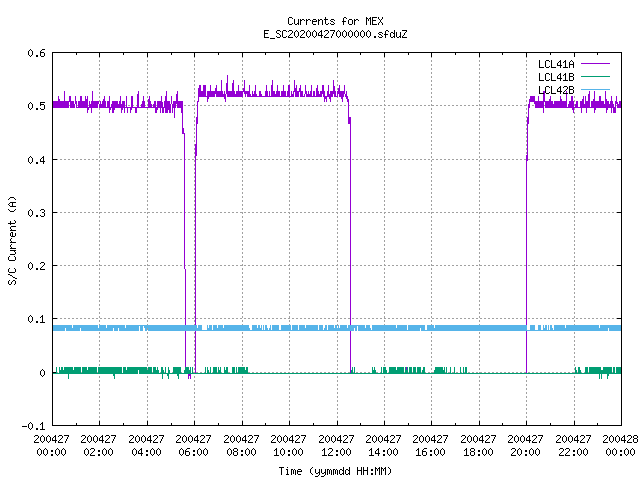640x480 pixels.
Task: Click the y-axis tick value 0.1
Action: [x=37, y=319]
